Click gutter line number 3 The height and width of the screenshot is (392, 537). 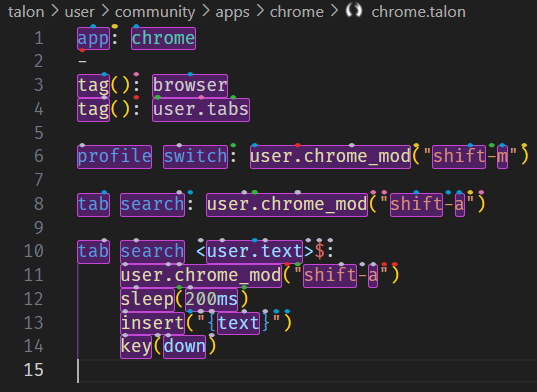(39, 85)
